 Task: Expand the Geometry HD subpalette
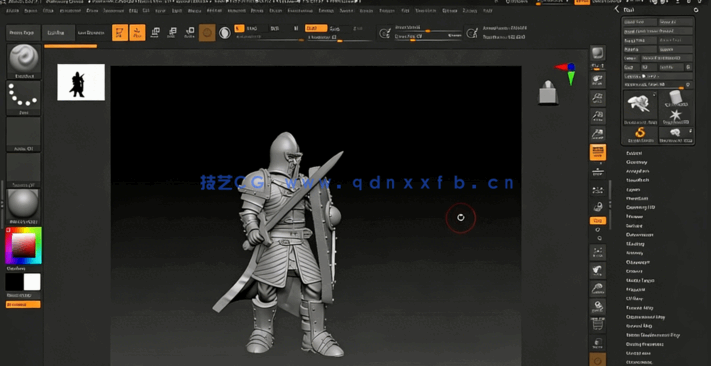pyautogui.click(x=640, y=208)
